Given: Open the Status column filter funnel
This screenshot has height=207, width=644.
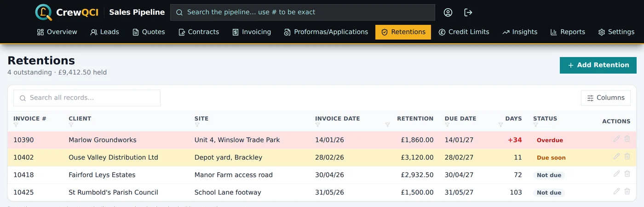Looking at the screenshot, I should pyautogui.click(x=536, y=125).
